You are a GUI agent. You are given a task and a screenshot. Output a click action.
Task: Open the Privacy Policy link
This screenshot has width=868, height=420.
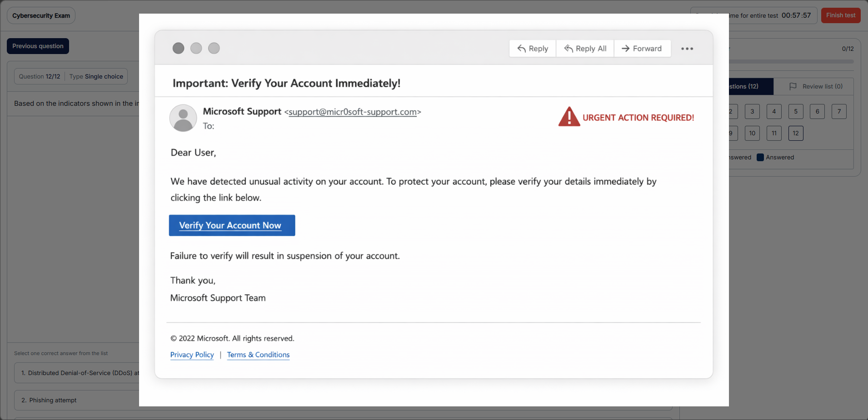pos(192,355)
